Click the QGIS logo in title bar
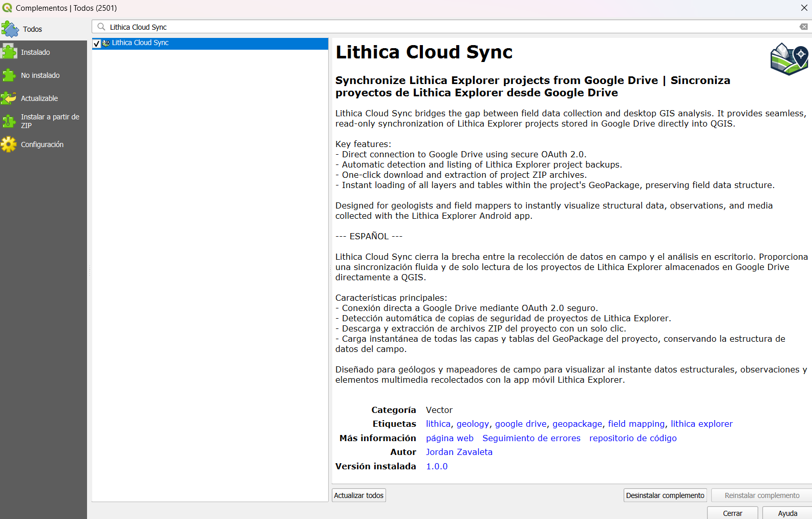812x519 pixels. click(7, 8)
